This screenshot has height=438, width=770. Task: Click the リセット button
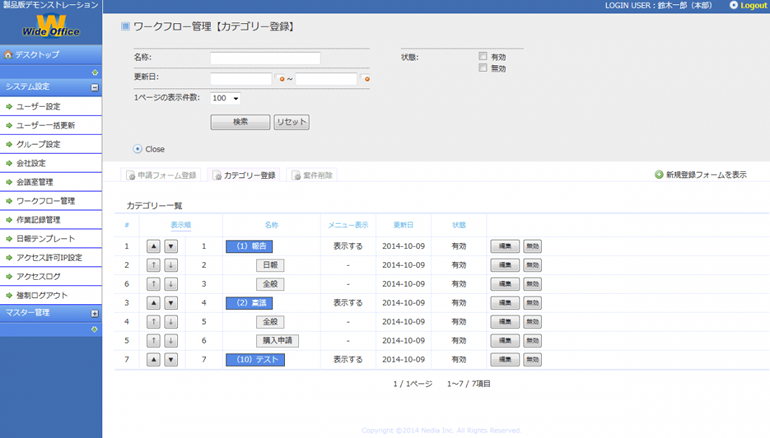point(292,122)
